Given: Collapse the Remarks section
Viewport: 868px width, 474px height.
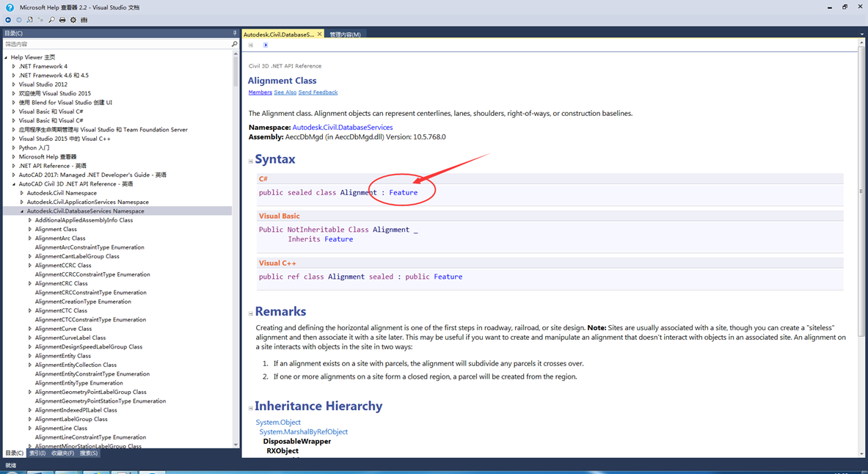Looking at the screenshot, I should (251, 313).
